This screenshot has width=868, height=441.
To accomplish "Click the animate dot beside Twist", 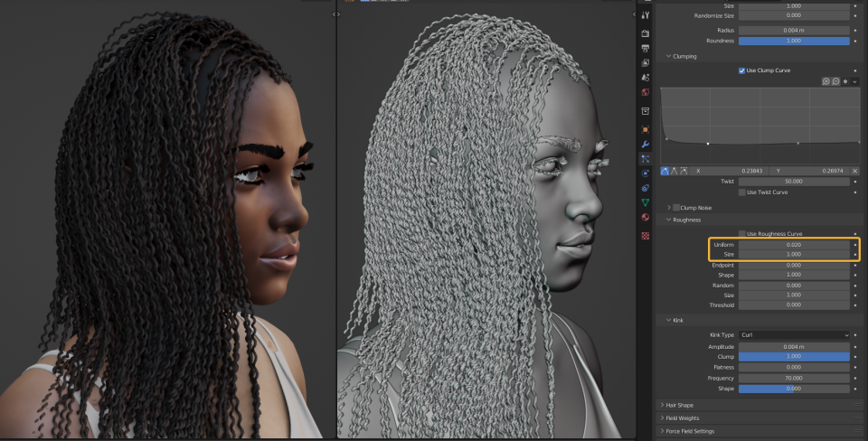I will [x=855, y=182].
